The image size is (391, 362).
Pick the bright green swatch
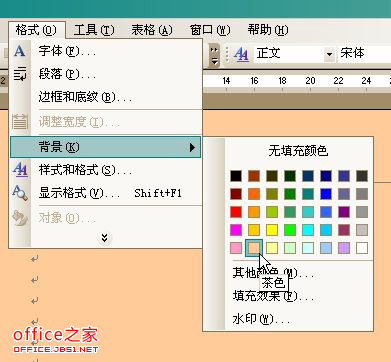(290, 230)
